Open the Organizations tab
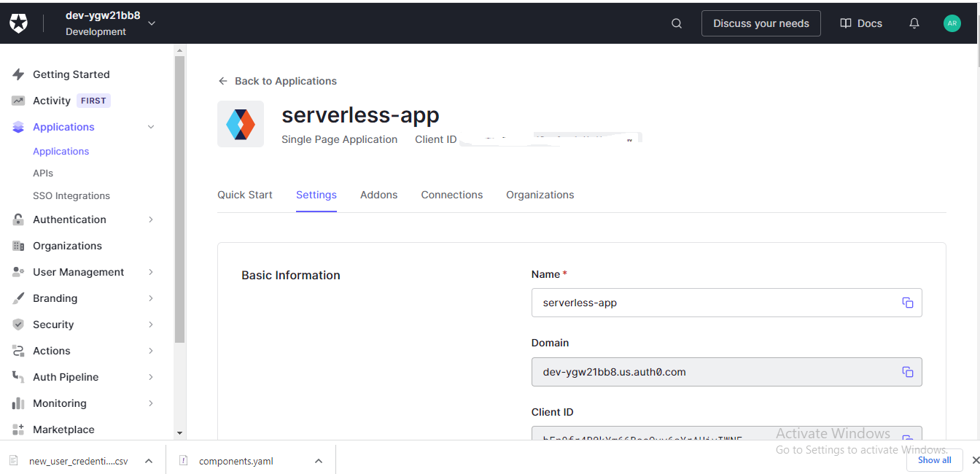 click(x=540, y=195)
